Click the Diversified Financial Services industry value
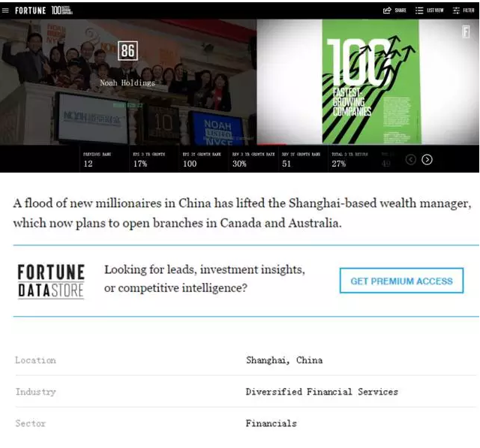The width and height of the screenshot is (480, 448). coord(322,392)
